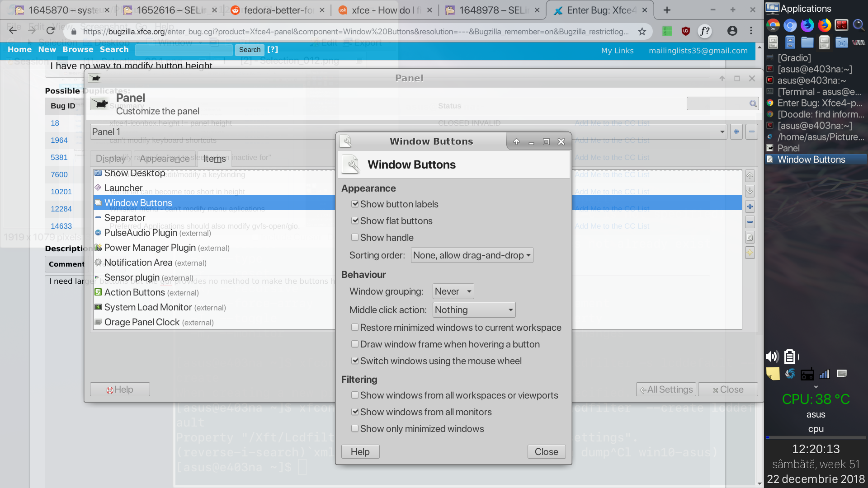Remove the selected panel item
The width and height of the screenshot is (868, 488).
tap(750, 222)
